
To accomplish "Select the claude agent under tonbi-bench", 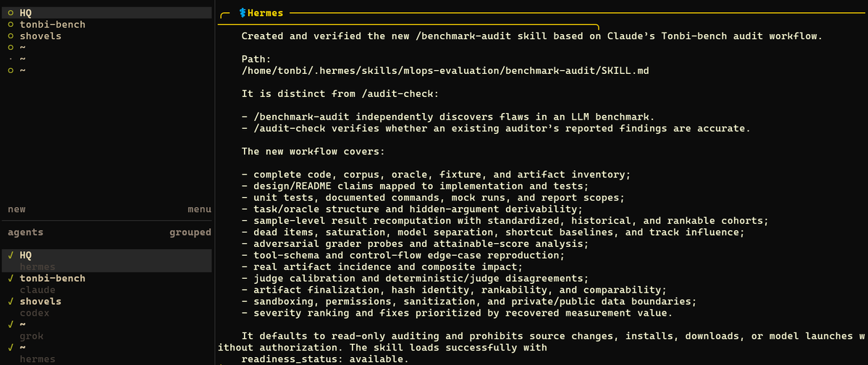I will 38,290.
